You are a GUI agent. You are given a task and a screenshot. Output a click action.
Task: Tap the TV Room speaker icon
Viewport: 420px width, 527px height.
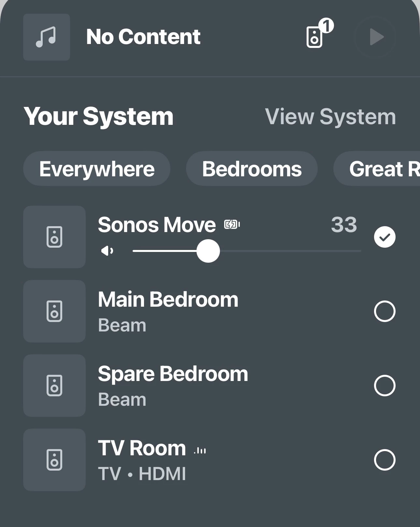tap(54, 460)
